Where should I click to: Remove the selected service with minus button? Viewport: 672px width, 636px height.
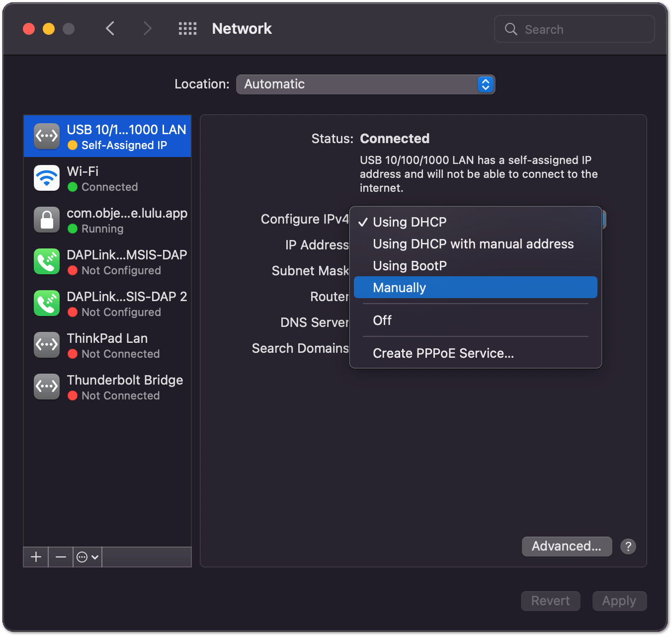pos(61,557)
